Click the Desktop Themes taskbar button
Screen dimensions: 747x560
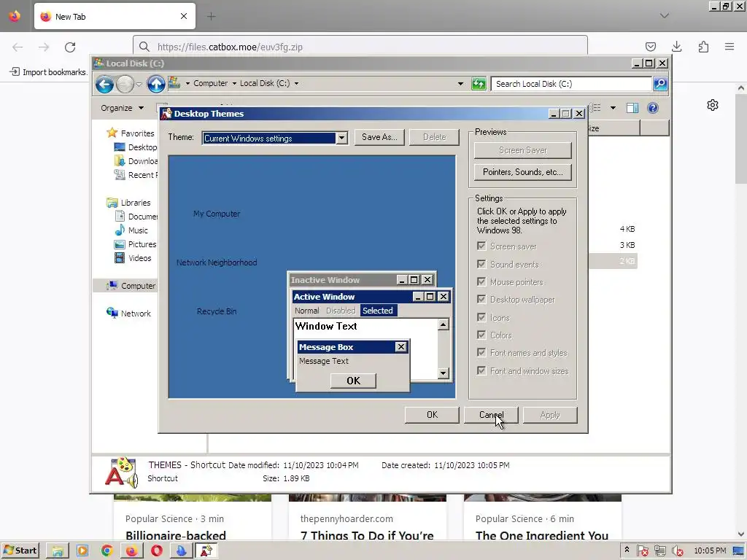pyautogui.click(x=206, y=551)
